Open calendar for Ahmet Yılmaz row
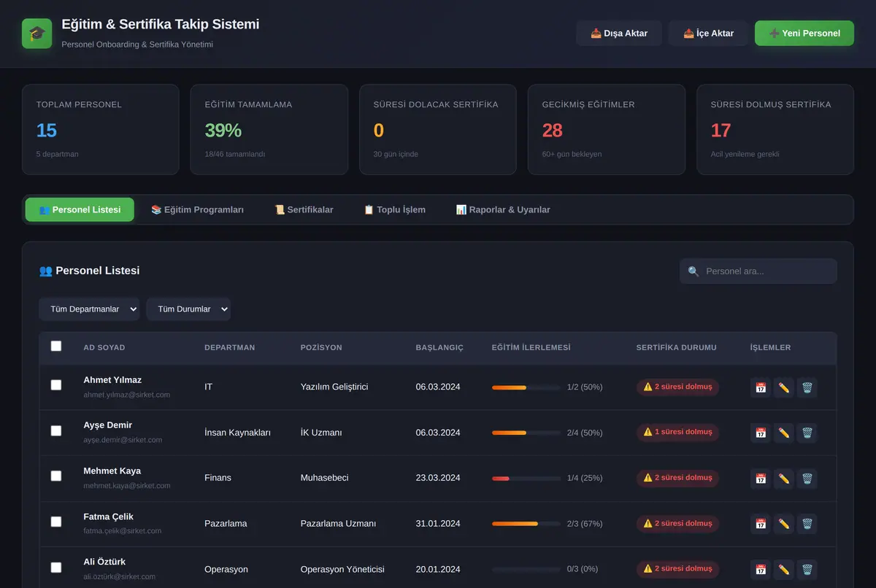 761,387
